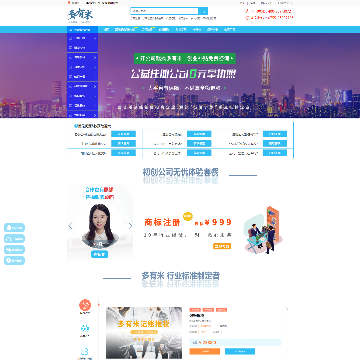Click the top floating sidebar button at the left edge

click(x=14, y=228)
